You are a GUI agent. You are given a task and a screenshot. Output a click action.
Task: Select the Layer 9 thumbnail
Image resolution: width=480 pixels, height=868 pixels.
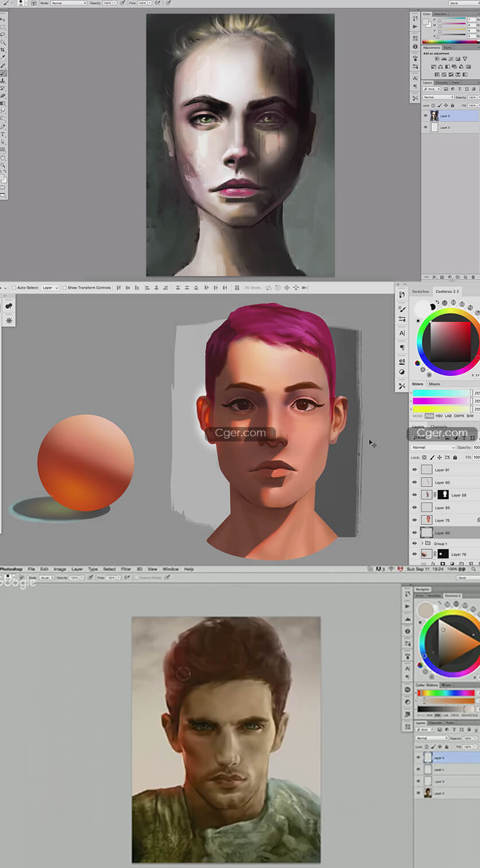coord(434,116)
